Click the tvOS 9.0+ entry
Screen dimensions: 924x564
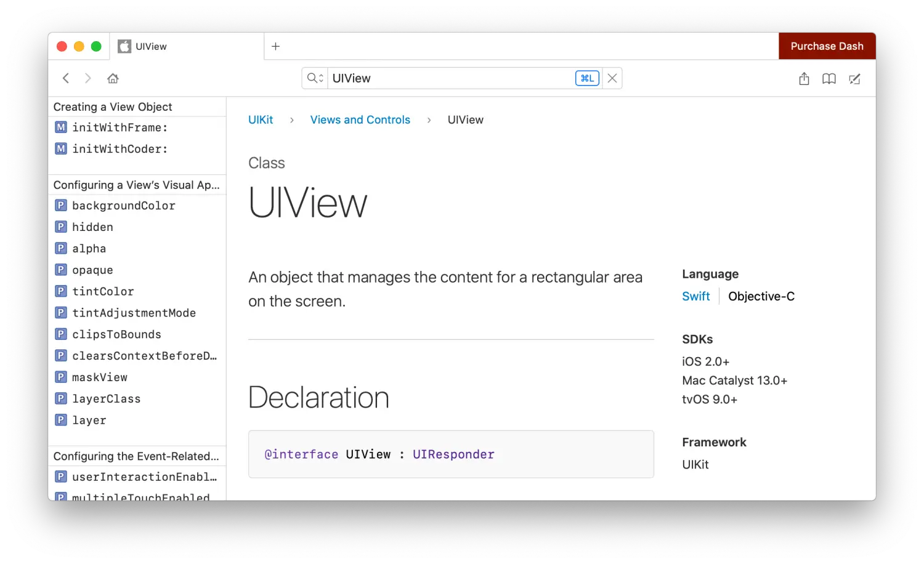point(710,400)
